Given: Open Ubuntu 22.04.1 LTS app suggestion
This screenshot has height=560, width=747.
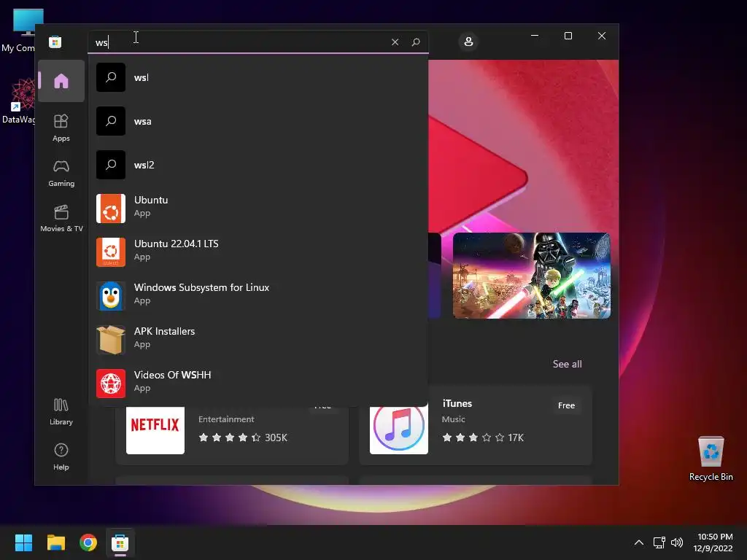Looking at the screenshot, I should [x=258, y=252].
